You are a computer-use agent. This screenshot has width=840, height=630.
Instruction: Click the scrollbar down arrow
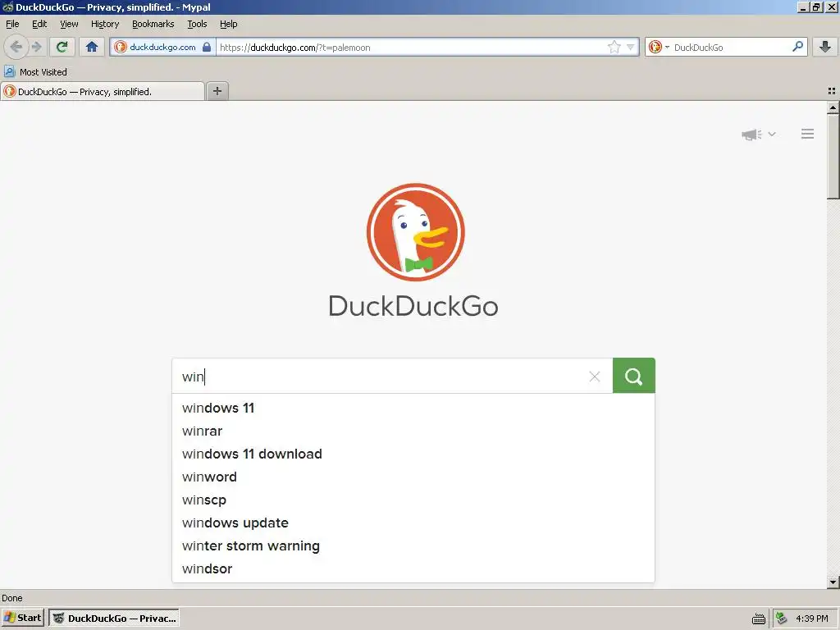pos(833,582)
